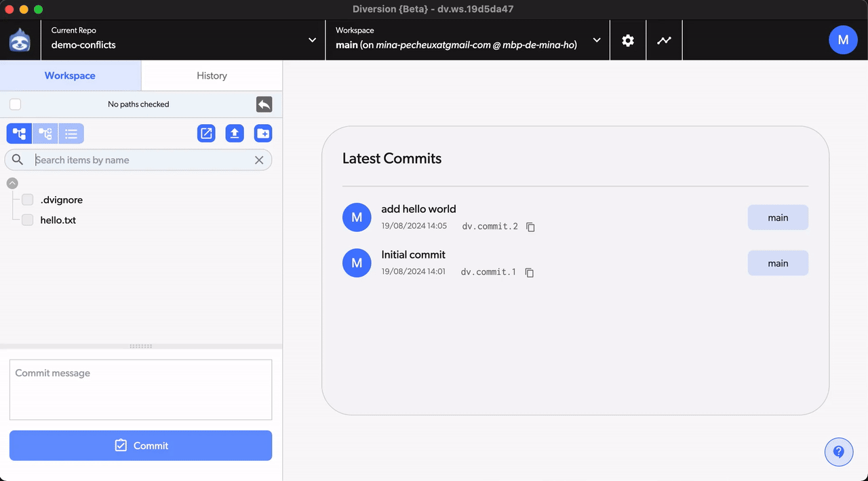868x481 pixels.
Task: Click the dv.commit.1 identifier text
Action: pyautogui.click(x=488, y=272)
